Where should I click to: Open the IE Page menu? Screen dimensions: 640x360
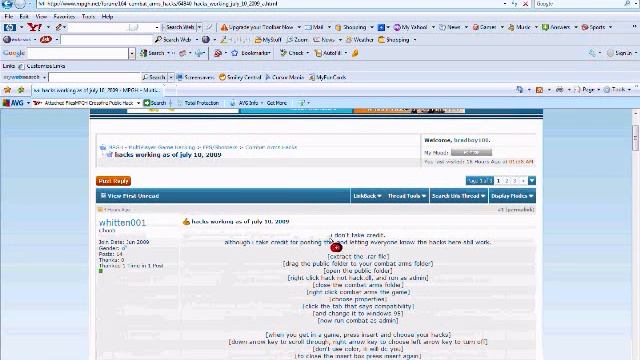(x=586, y=89)
